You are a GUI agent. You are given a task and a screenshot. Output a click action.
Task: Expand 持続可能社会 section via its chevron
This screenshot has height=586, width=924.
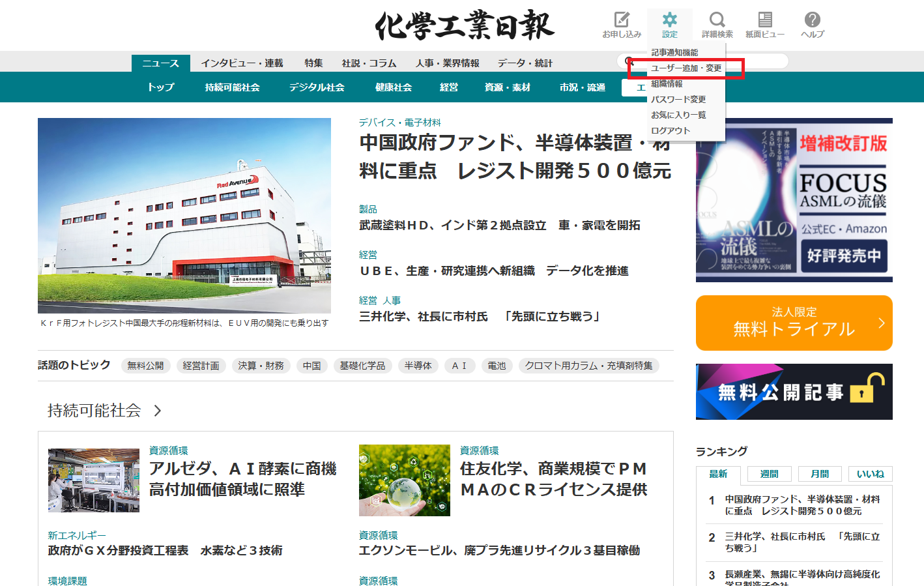[x=156, y=411]
